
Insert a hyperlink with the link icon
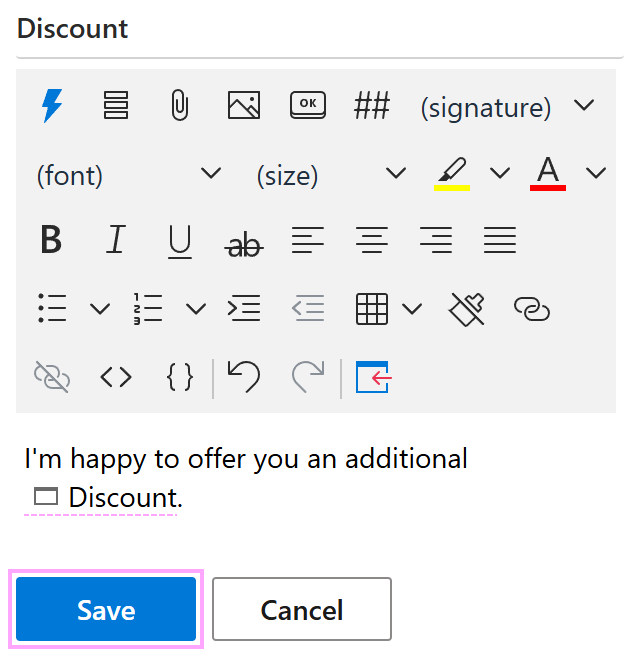[x=531, y=309]
